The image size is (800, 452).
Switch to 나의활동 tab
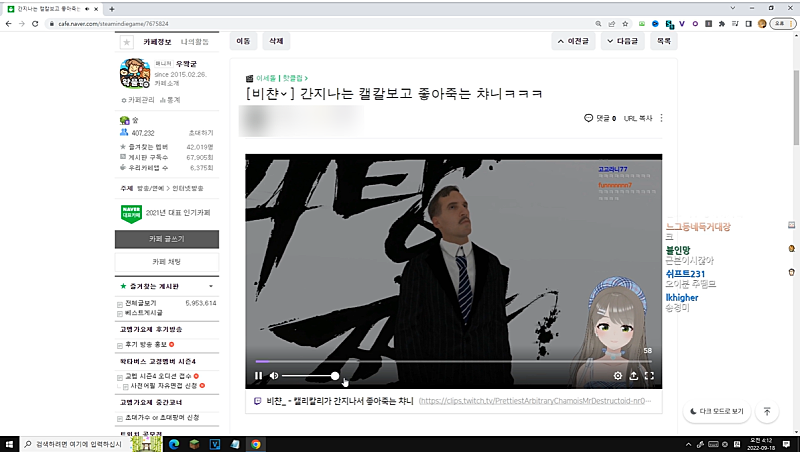(x=194, y=42)
